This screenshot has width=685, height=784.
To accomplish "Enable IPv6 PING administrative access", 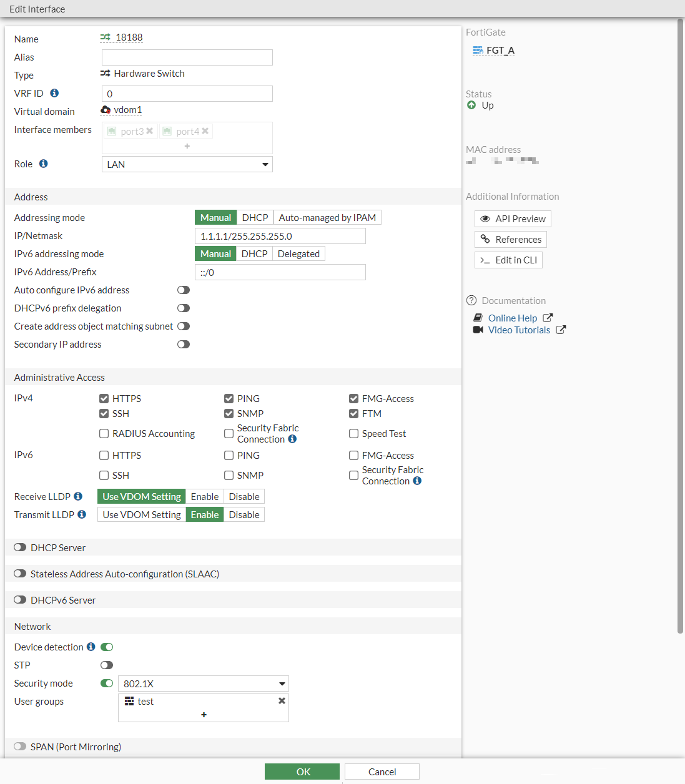I will (229, 455).
